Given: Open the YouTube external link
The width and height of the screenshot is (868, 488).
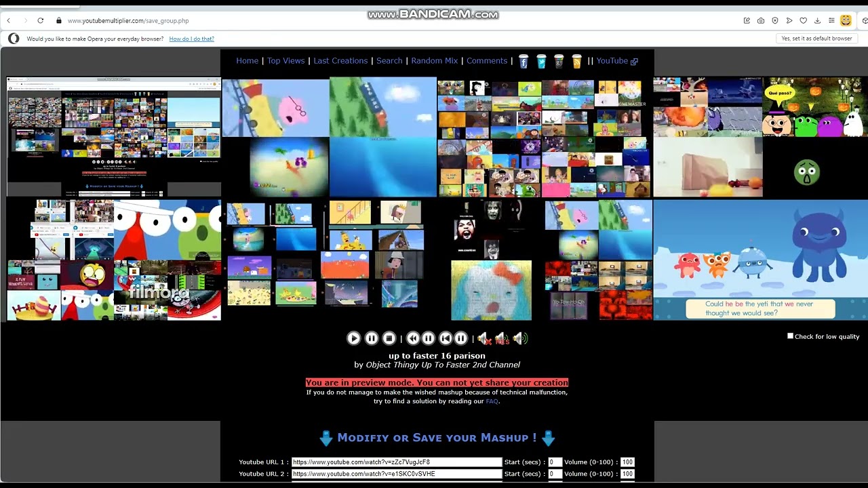Looking at the screenshot, I should tap(617, 61).
